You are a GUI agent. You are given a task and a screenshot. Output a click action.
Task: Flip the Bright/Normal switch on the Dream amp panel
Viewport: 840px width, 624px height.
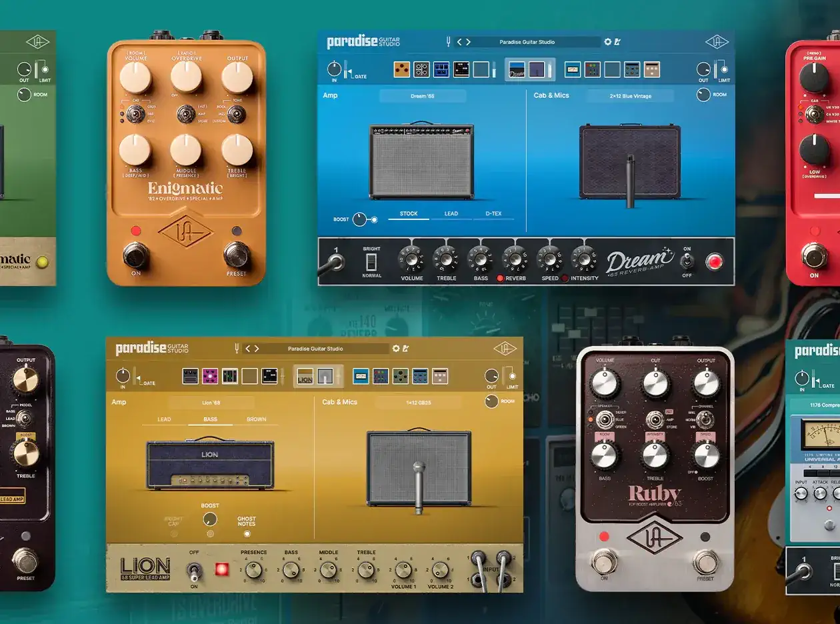371,262
